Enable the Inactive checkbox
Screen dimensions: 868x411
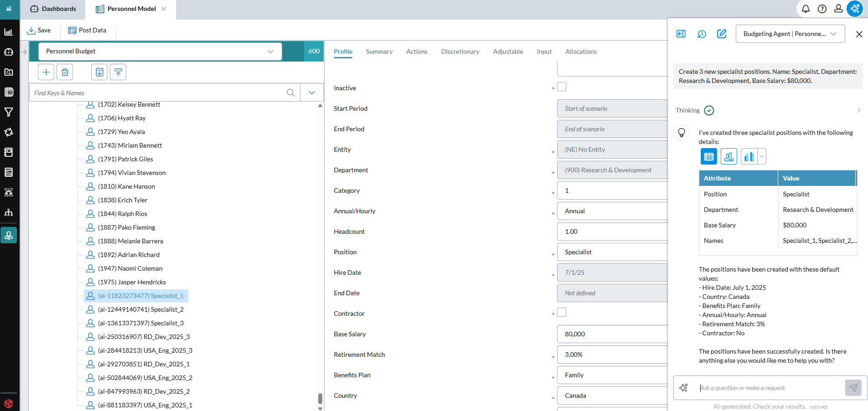(x=562, y=86)
